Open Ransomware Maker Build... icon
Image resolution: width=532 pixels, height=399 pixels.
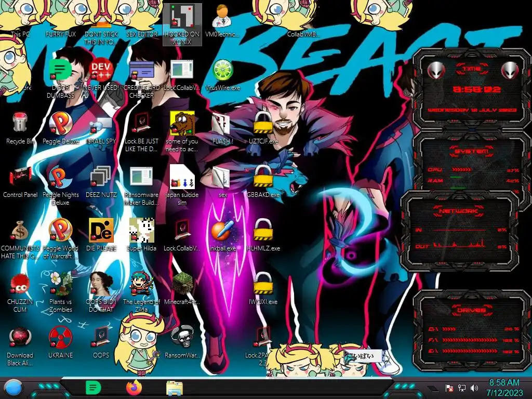click(141, 185)
